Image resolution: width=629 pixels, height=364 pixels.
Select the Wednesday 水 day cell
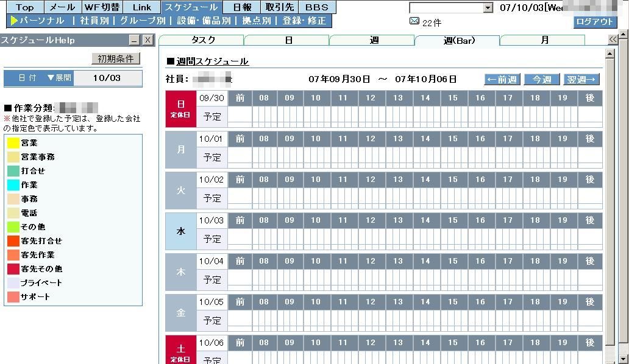(x=181, y=231)
